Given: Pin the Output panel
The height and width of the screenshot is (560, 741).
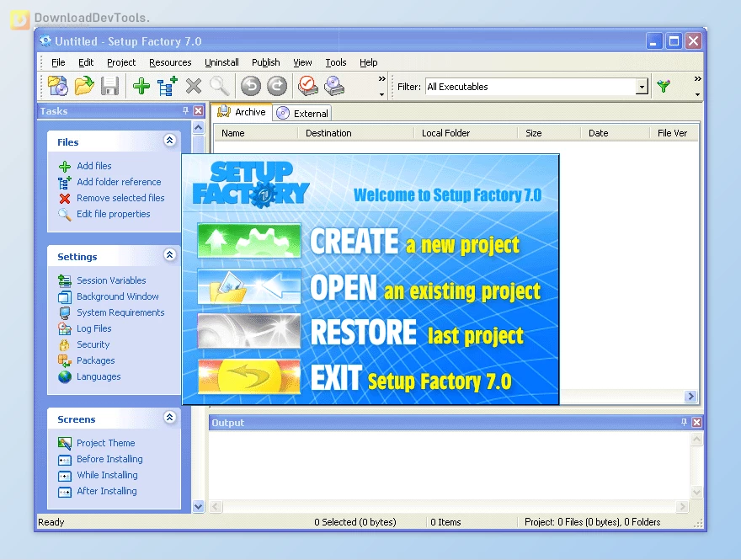Looking at the screenshot, I should tap(684, 422).
